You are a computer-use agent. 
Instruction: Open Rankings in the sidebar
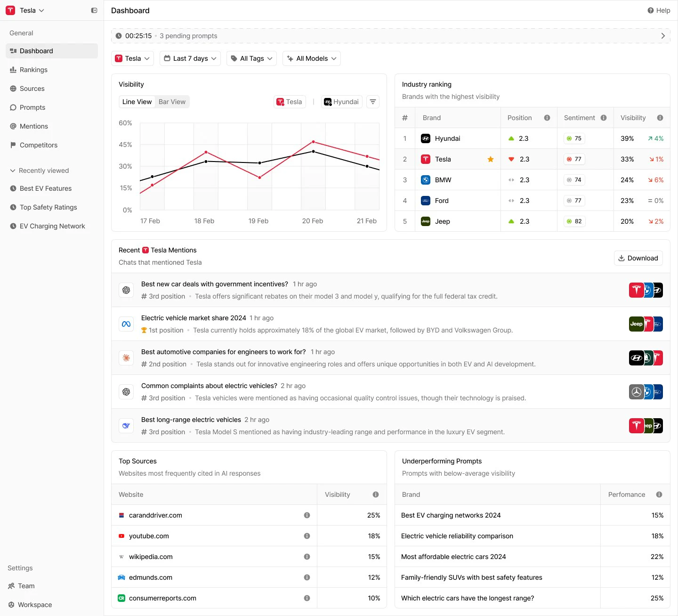[52, 70]
